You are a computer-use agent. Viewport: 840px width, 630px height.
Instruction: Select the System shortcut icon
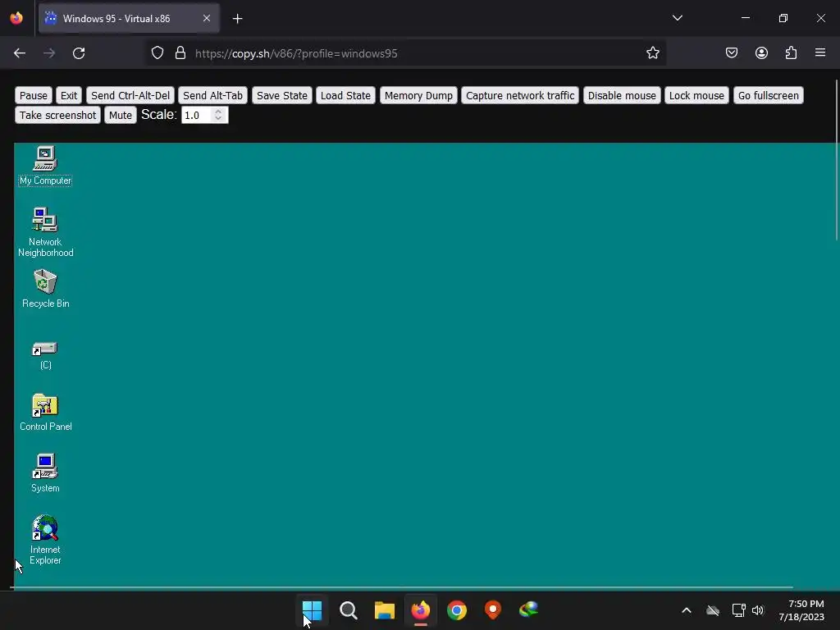(45, 473)
